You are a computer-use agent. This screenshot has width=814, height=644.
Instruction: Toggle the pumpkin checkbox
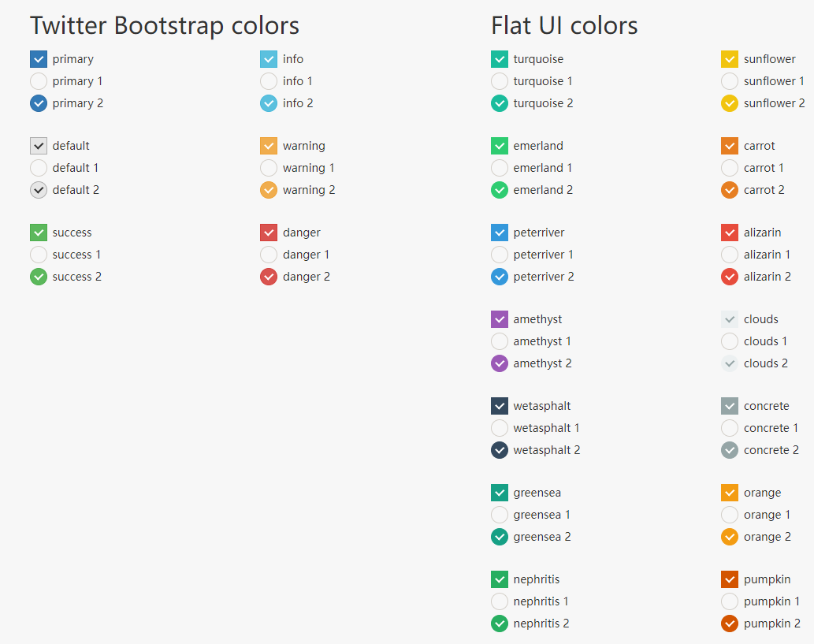coord(730,579)
